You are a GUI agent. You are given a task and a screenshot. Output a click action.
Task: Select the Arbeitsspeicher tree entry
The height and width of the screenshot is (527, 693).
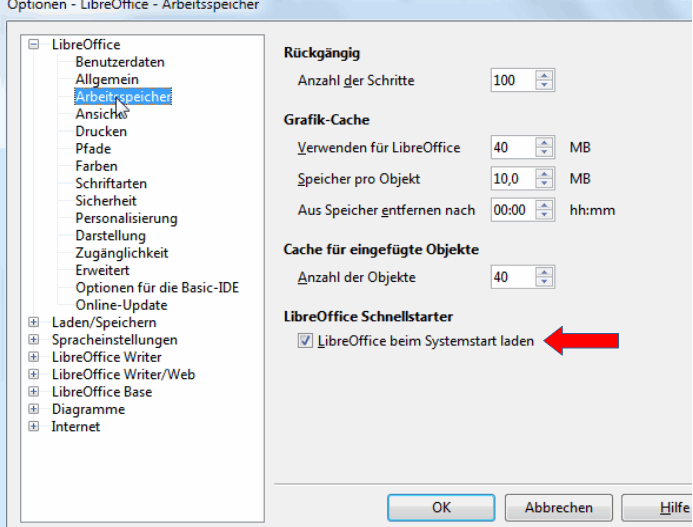(123, 96)
